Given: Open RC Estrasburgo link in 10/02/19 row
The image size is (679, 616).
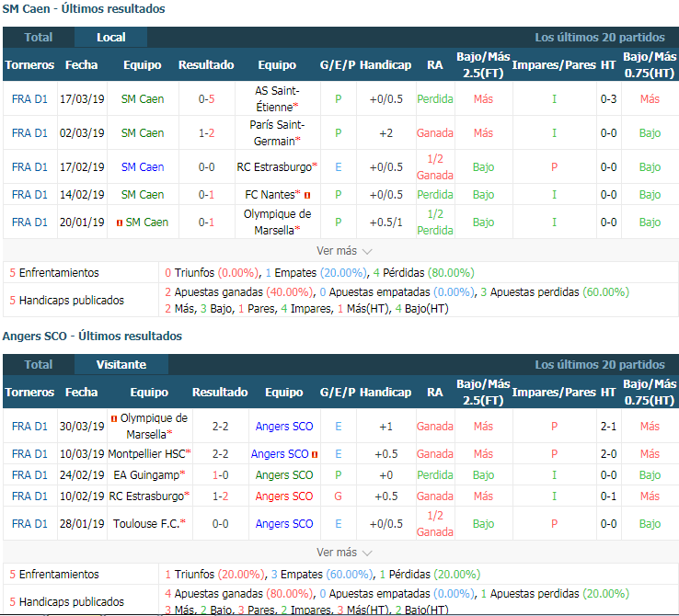Looking at the screenshot, I should (146, 496).
